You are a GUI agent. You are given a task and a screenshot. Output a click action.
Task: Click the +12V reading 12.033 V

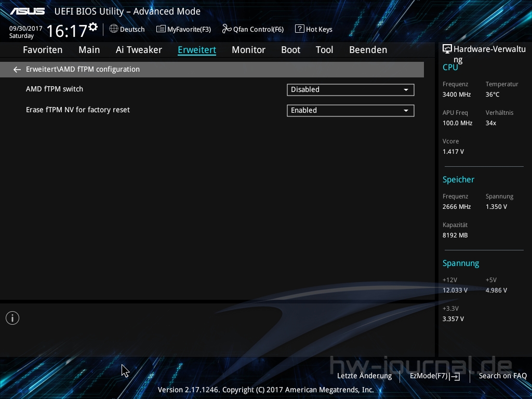pyautogui.click(x=455, y=290)
